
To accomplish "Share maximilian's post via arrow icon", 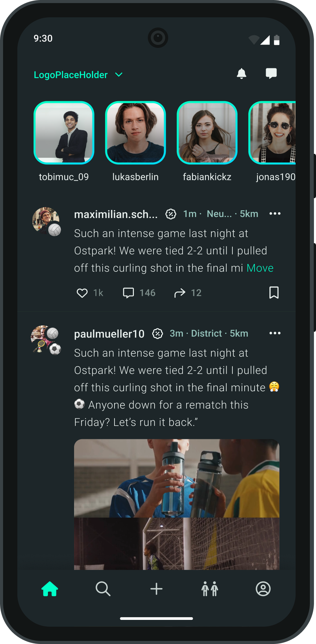I will tap(180, 293).
